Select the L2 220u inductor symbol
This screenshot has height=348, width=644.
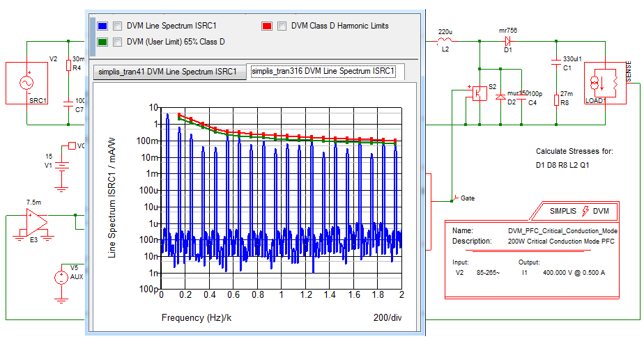[445, 42]
